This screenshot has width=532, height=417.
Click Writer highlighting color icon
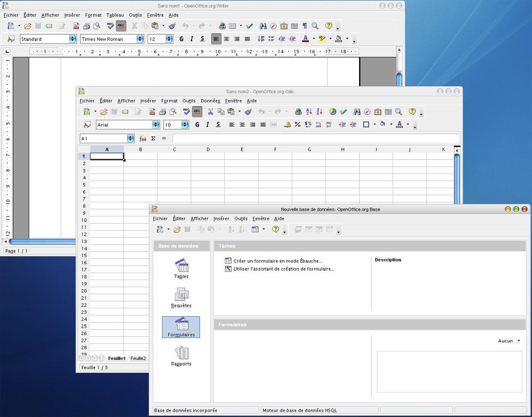322,39
